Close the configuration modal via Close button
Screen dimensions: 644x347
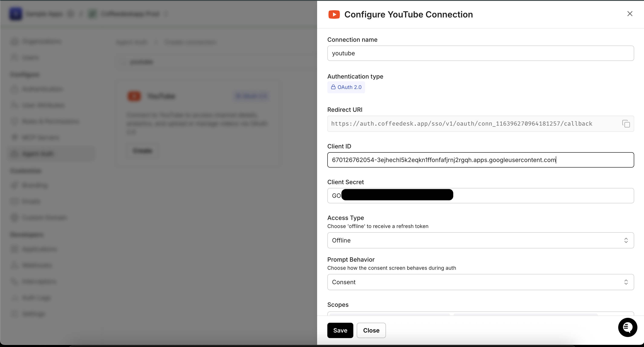pos(371,330)
